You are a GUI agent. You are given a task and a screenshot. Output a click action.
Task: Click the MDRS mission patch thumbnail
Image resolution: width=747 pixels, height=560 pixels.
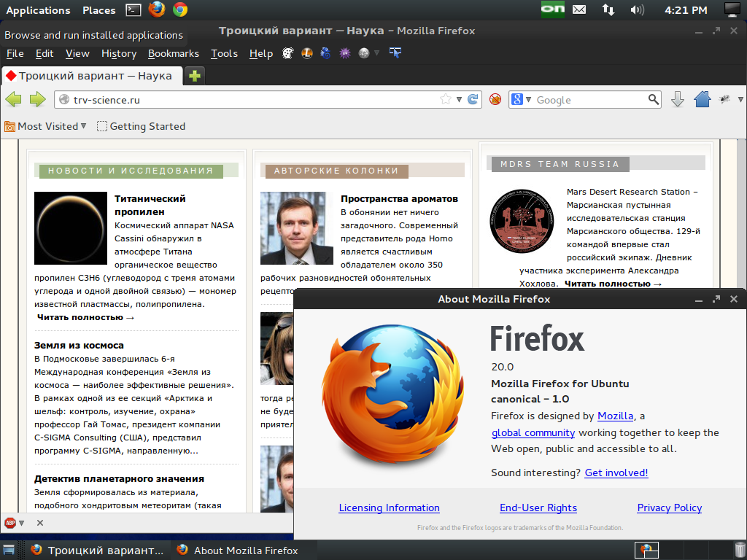(x=522, y=221)
